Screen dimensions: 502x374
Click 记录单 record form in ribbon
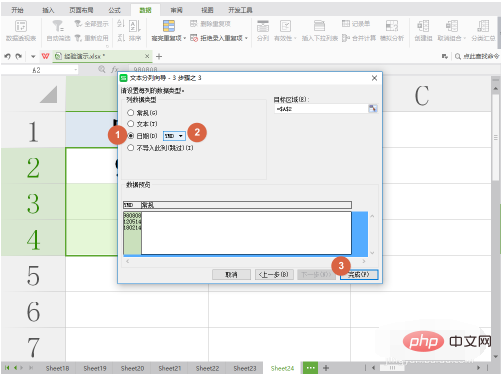pos(356,24)
